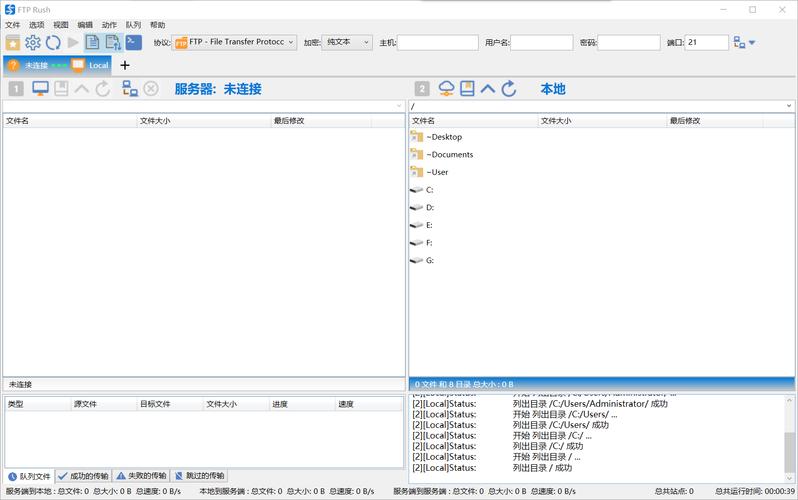Click the server pane disconnect X icon

click(x=151, y=89)
